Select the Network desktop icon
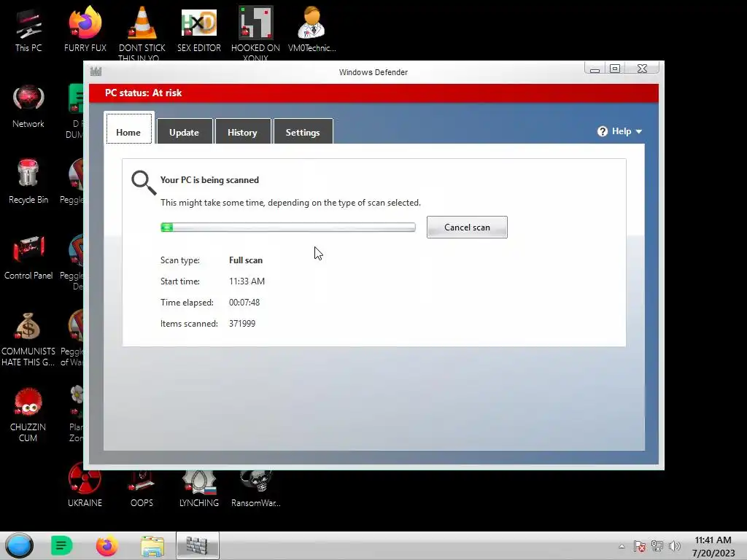Viewport: 747px width, 560px height. (x=28, y=106)
